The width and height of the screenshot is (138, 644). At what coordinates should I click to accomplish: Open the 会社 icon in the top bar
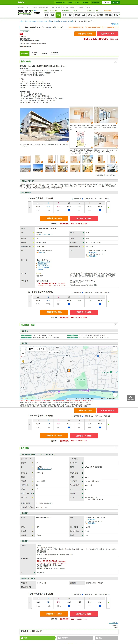click(77, 2)
